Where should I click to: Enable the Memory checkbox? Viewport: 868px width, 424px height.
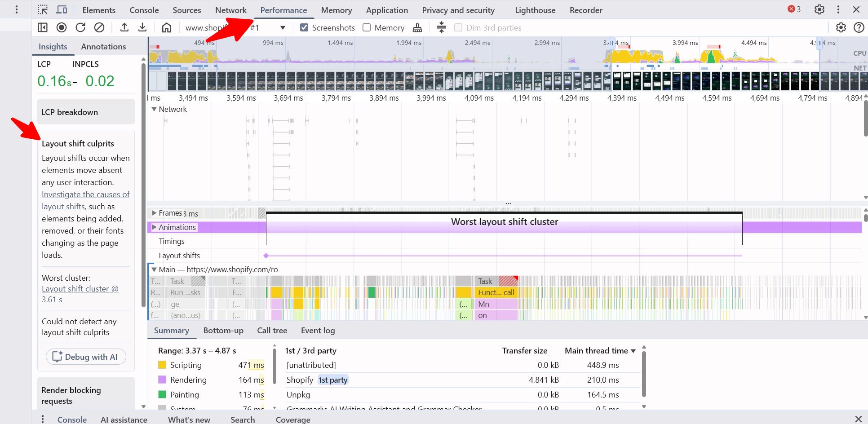click(367, 28)
